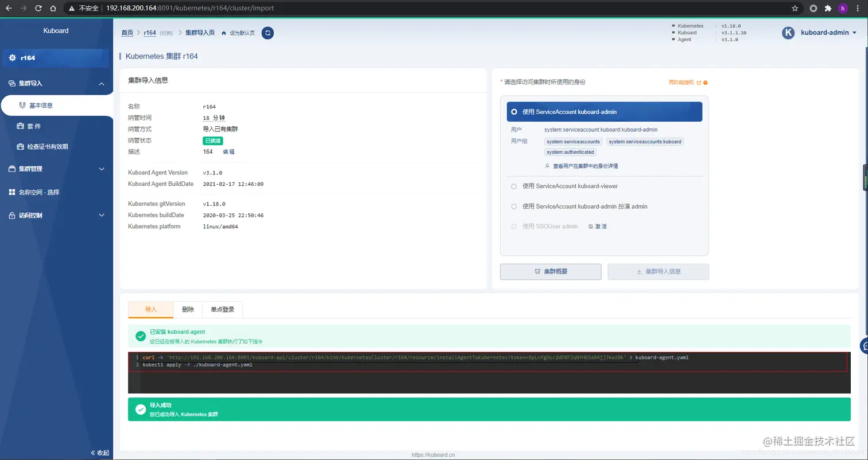Click the system:serviceaccounts:kuboard group tag
The height and width of the screenshot is (460, 868).
[645, 142]
